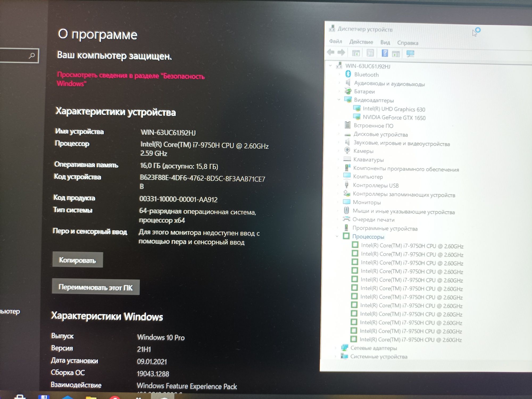Viewport: 532px width, 399px height.
Task: Expand the Дисковые устройства chevron
Action: (338, 134)
